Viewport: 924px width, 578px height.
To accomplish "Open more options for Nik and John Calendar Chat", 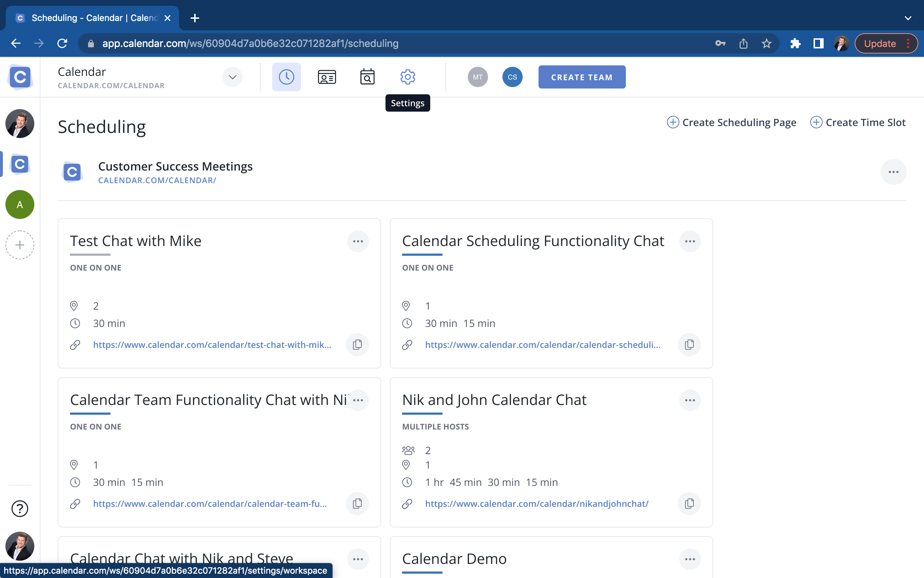I will click(690, 400).
